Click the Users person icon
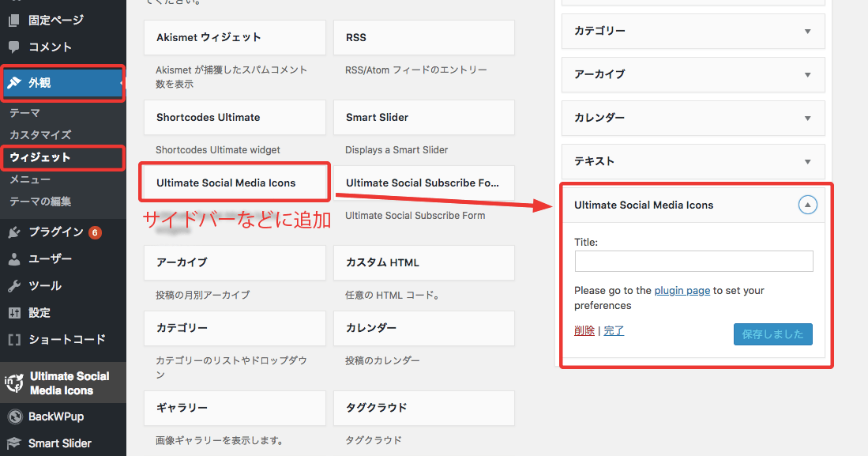 point(14,258)
